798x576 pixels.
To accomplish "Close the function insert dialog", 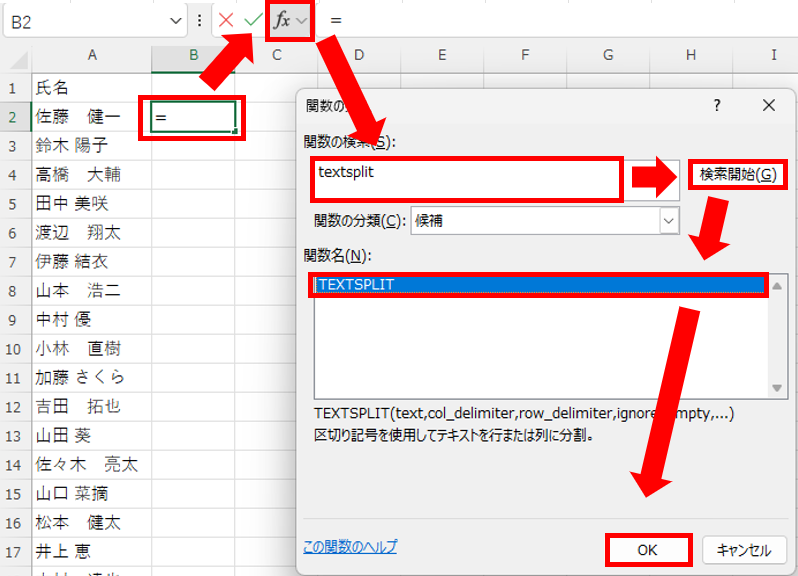I will (x=768, y=105).
